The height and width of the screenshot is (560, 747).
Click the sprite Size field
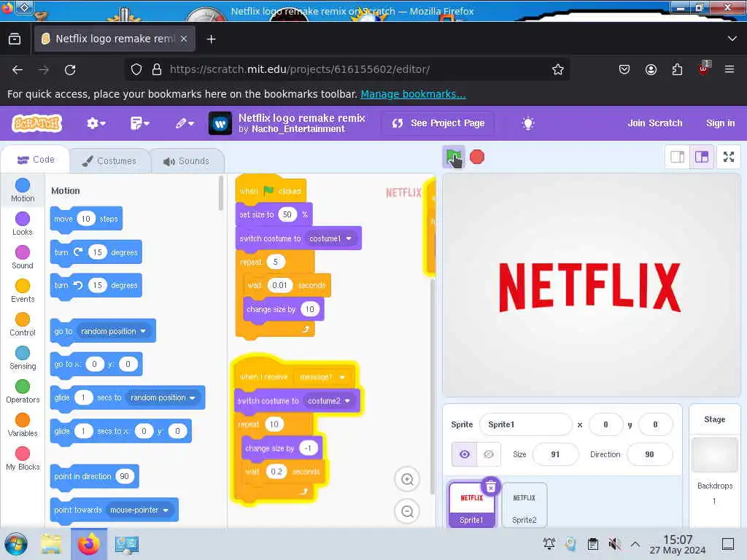click(555, 454)
